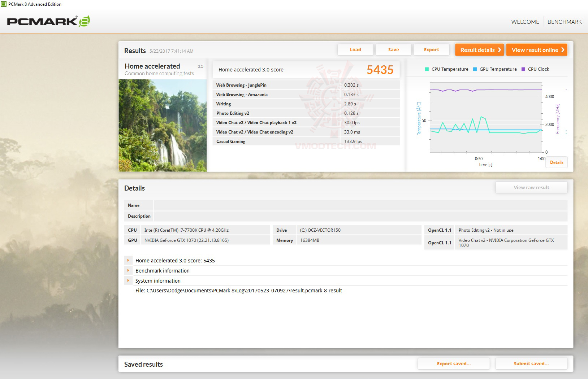Click Photo Editing v2 - Not in use
Screen dimensions: 588x379
tap(486, 230)
